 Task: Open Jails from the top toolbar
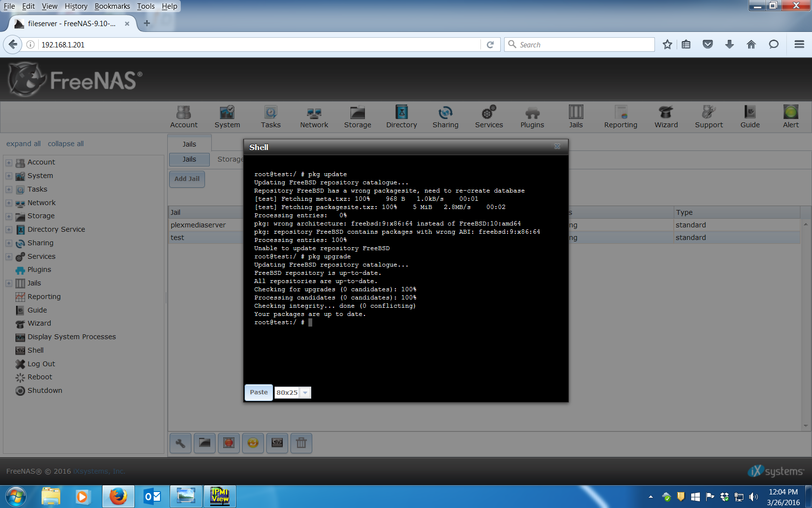coord(576,117)
